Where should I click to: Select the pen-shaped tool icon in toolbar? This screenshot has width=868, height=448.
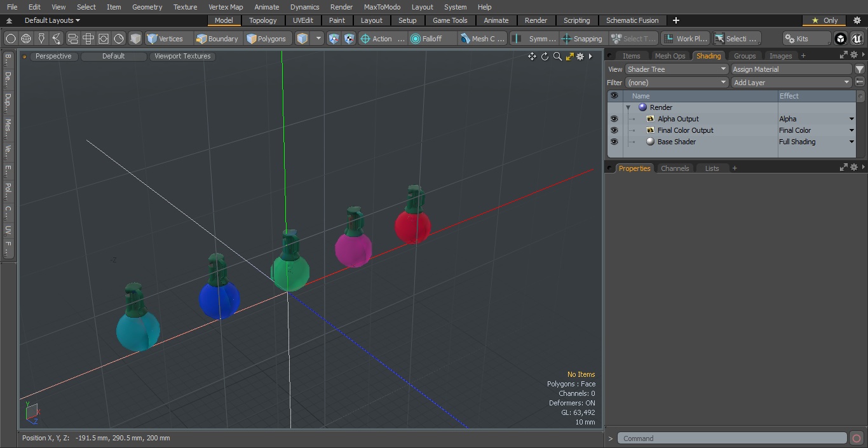tap(41, 39)
